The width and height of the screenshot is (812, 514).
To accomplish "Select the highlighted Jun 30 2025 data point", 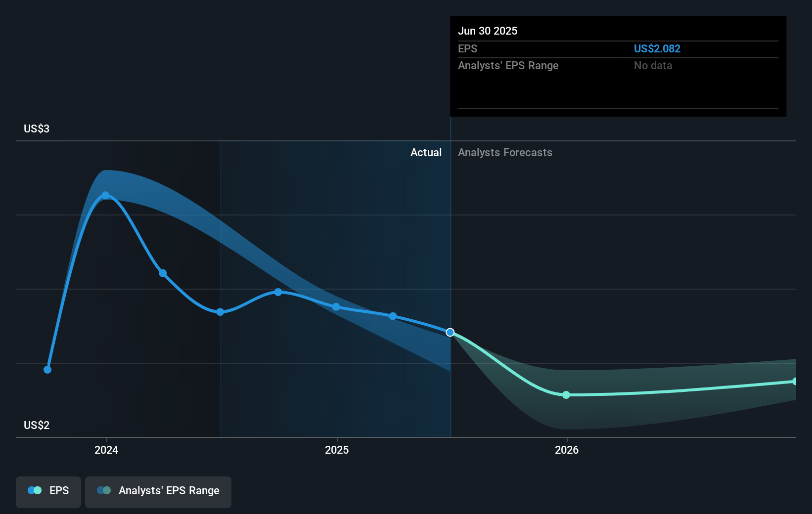I will [450, 332].
